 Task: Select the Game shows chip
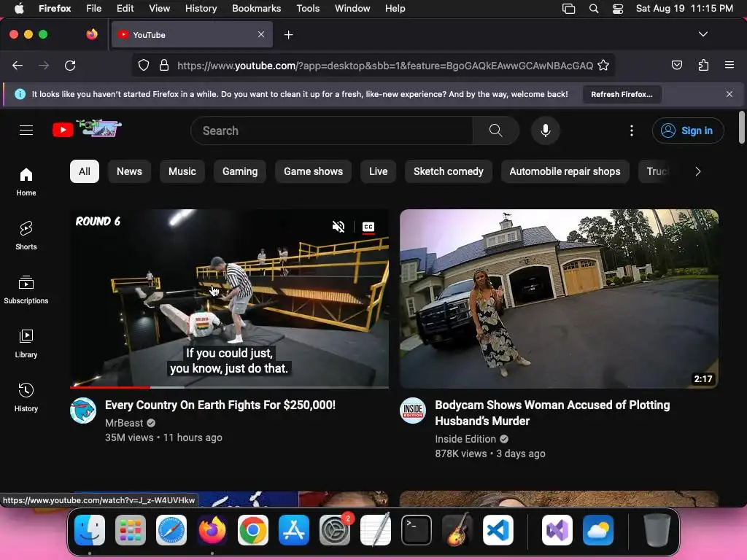click(314, 171)
